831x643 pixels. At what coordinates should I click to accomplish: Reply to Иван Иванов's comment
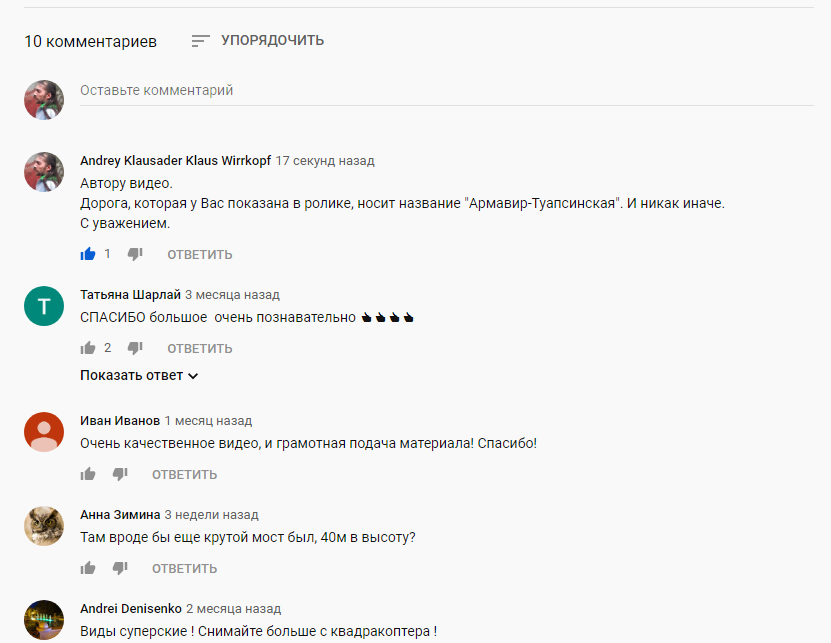[184, 474]
